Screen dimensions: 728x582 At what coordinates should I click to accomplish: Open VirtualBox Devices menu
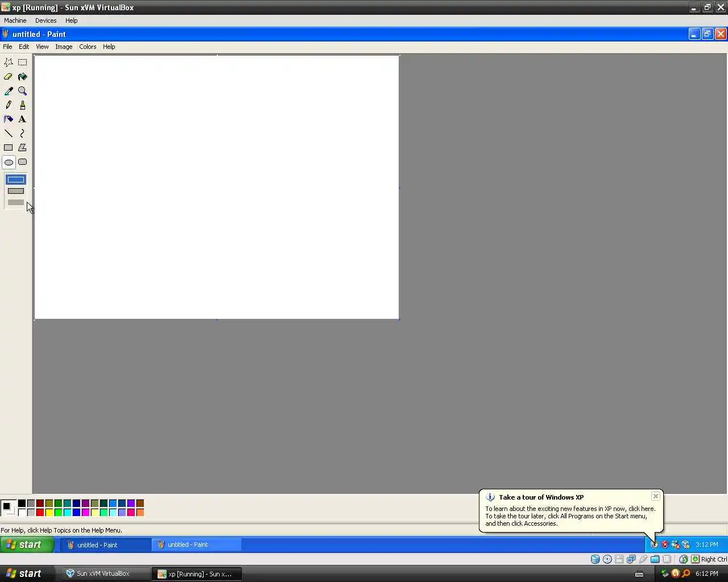click(x=46, y=20)
